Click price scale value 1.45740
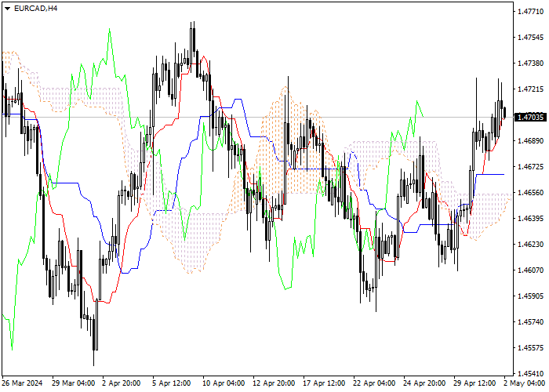 click(530, 322)
